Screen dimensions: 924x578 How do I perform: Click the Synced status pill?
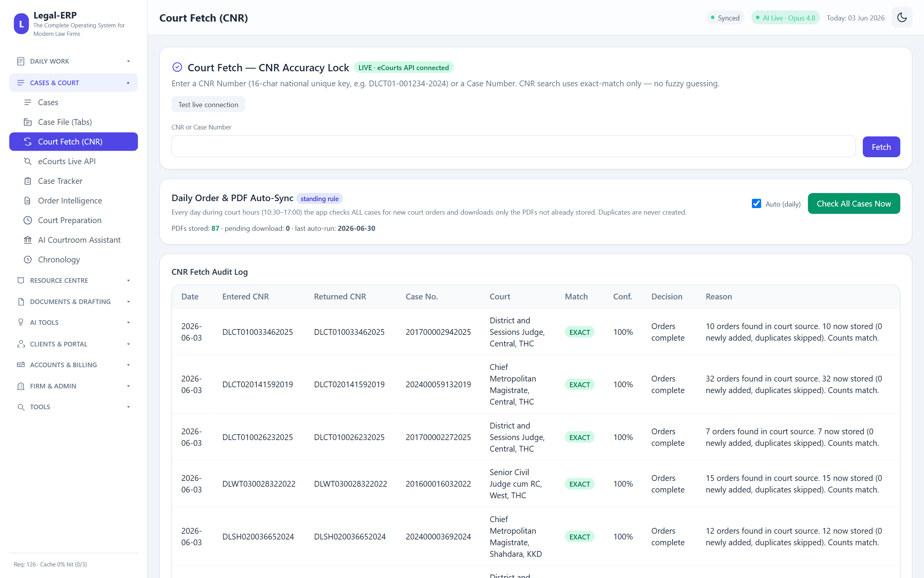coord(725,18)
